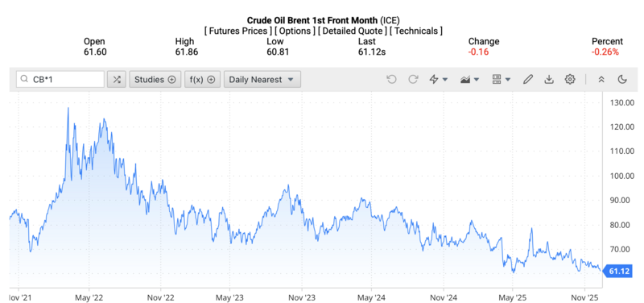Collapse the toolbar with double-chevron icon

(x=601, y=79)
